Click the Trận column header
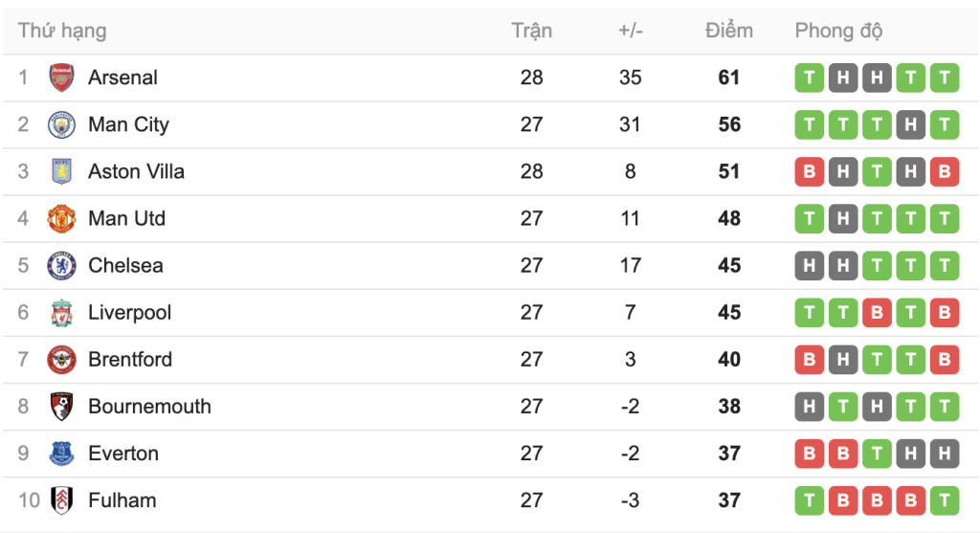 (531, 31)
